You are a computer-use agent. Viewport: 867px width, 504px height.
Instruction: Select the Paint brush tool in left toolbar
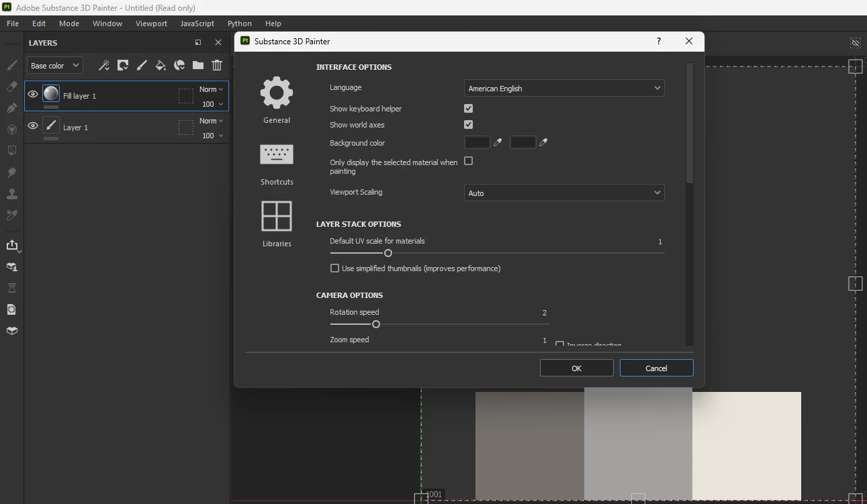[11, 65]
